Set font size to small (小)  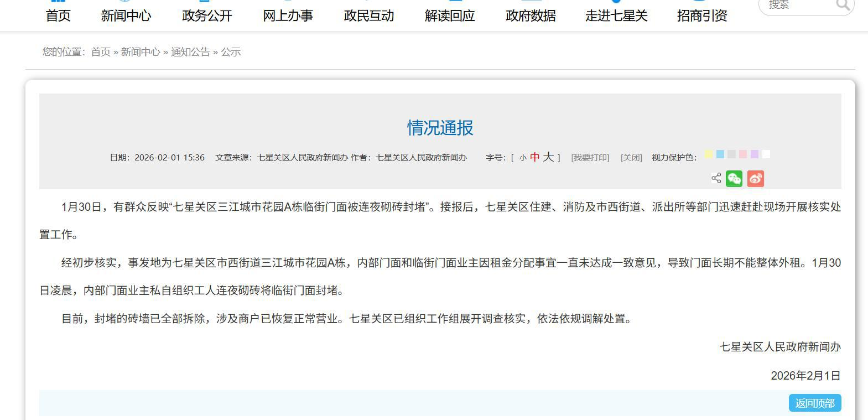point(523,158)
